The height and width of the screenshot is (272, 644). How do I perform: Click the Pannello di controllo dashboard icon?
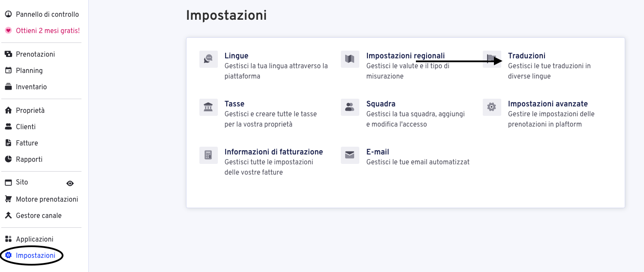click(x=8, y=15)
